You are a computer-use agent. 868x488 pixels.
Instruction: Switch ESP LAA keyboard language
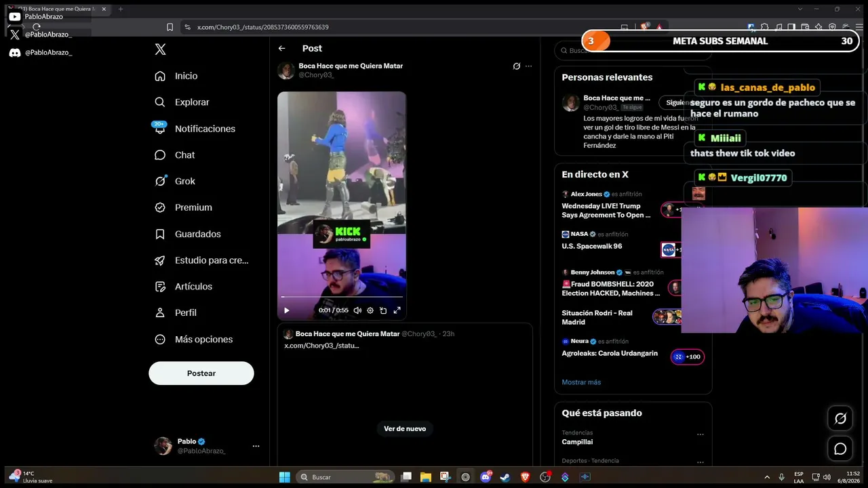pos(799,477)
